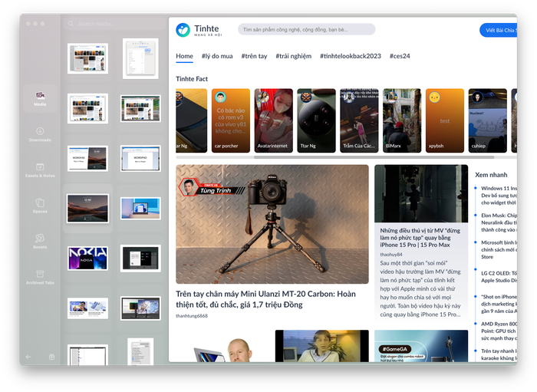Open the Boosts section
Image resolution: width=537 pixels, height=392 pixels.
click(40, 242)
